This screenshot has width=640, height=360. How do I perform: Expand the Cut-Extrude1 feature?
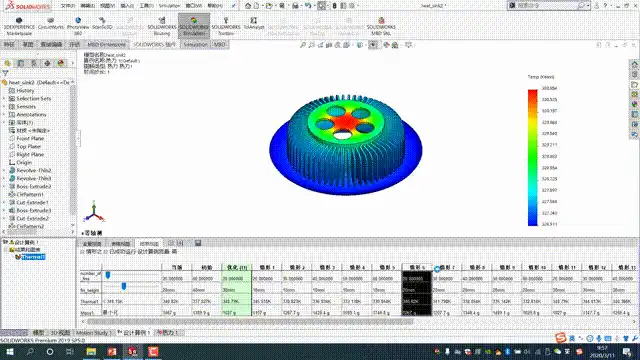(x=4, y=202)
